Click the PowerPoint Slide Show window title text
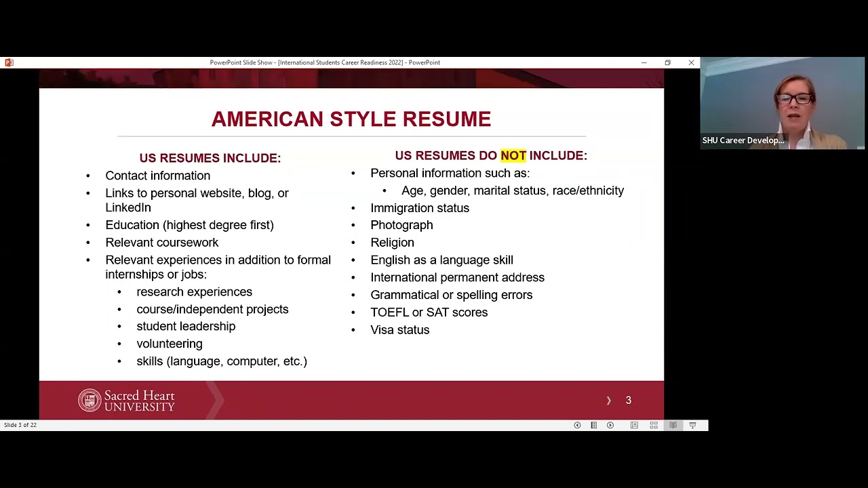 (325, 62)
